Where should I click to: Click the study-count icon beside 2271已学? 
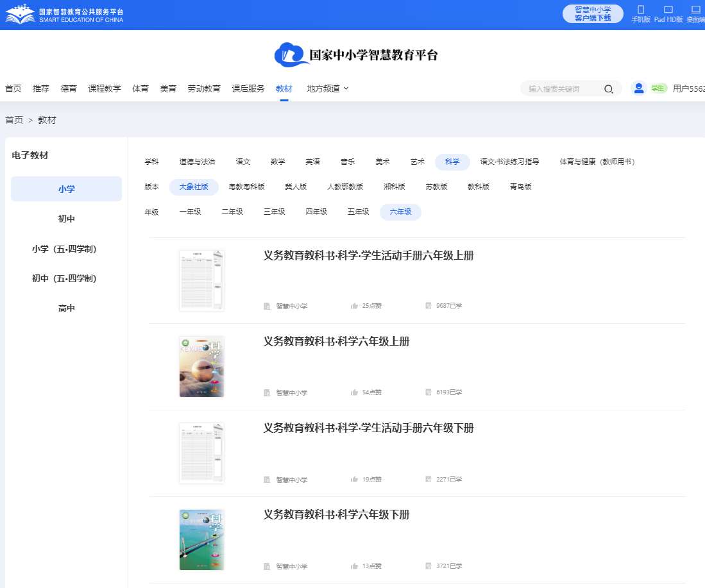(x=428, y=479)
